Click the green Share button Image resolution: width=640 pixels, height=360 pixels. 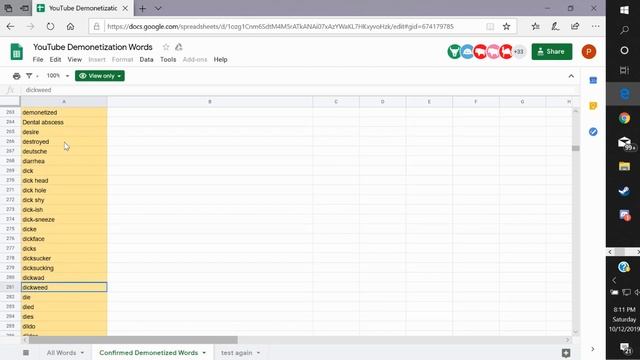pyautogui.click(x=552, y=52)
